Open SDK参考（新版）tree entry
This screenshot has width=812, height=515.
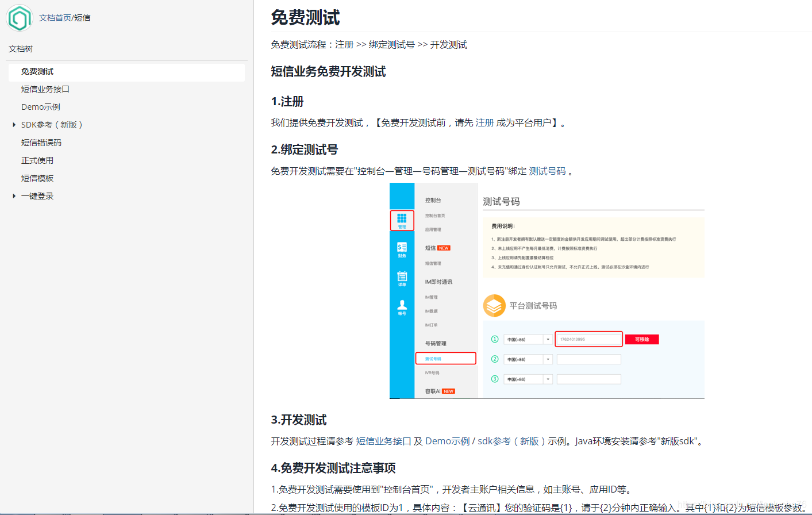coord(52,125)
